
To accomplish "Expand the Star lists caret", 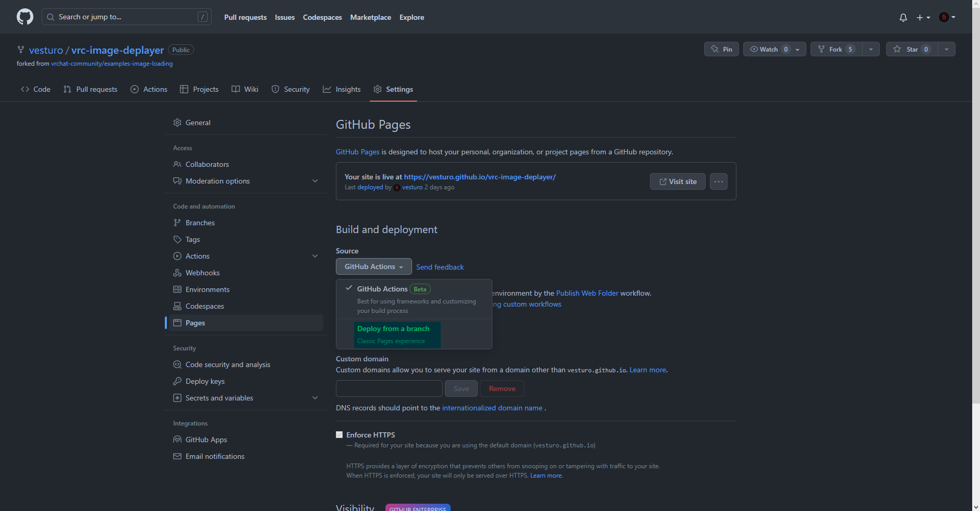I will click(x=947, y=49).
